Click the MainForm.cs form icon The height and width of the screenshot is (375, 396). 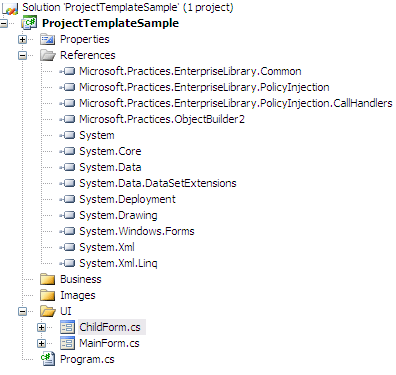[67, 343]
